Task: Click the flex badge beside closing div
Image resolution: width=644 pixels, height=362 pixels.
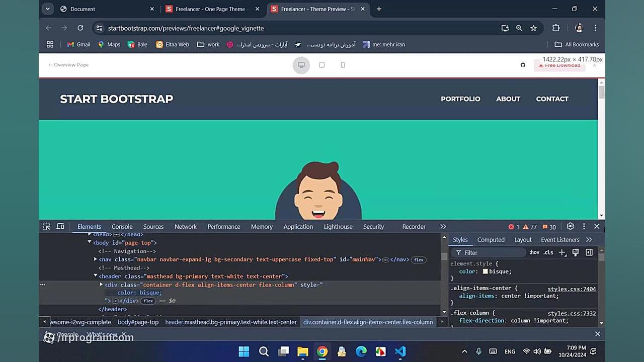Action: (148, 301)
